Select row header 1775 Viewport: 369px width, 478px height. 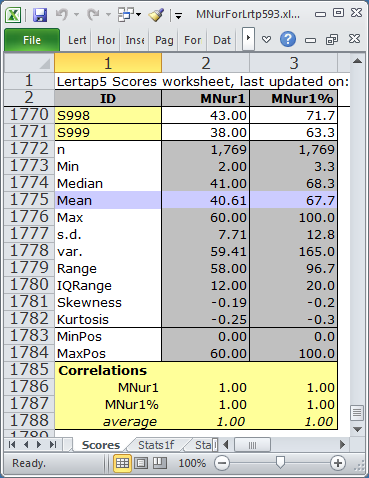click(29, 200)
